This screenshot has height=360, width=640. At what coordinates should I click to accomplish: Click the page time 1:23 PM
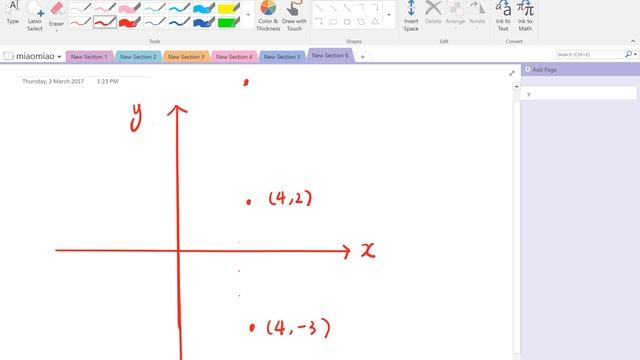pos(107,81)
